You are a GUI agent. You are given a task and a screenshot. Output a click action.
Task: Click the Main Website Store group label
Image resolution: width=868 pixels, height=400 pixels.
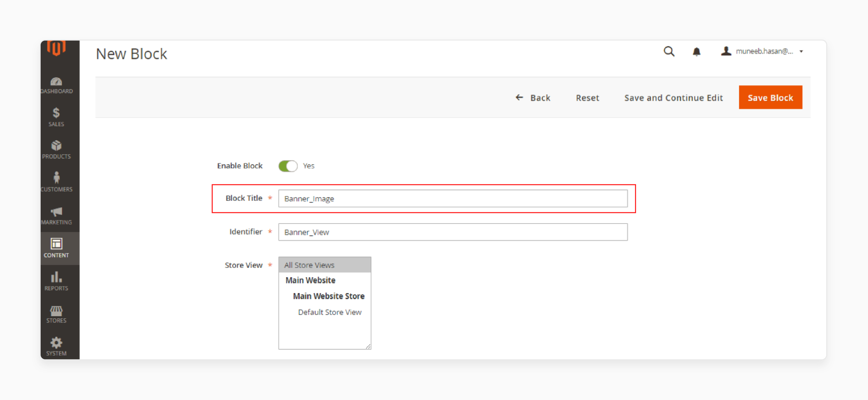[x=329, y=296]
